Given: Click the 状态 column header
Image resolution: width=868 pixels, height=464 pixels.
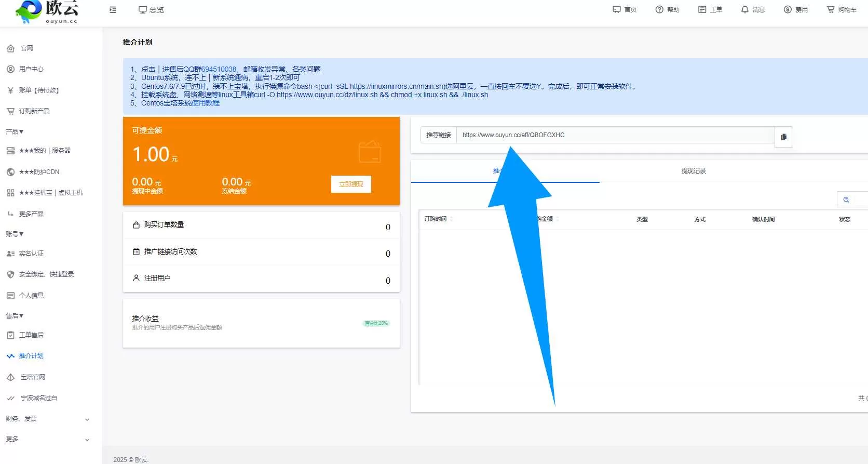Looking at the screenshot, I should click(845, 219).
